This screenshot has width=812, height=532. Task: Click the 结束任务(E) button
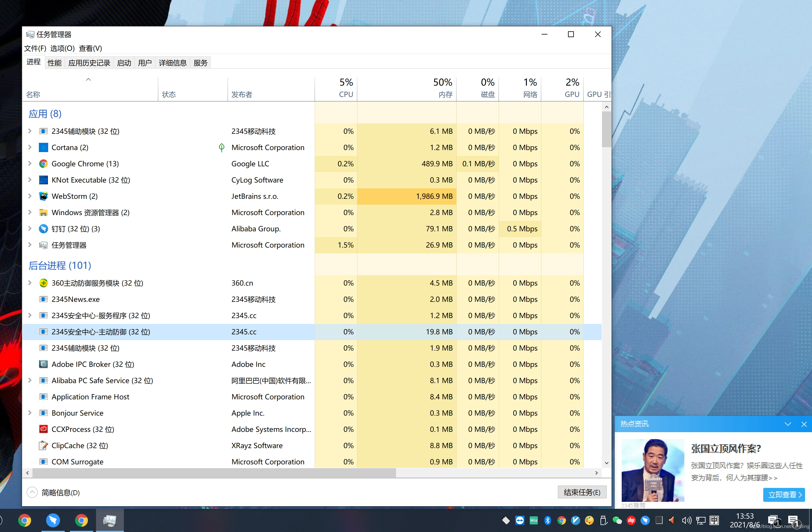pyautogui.click(x=582, y=493)
